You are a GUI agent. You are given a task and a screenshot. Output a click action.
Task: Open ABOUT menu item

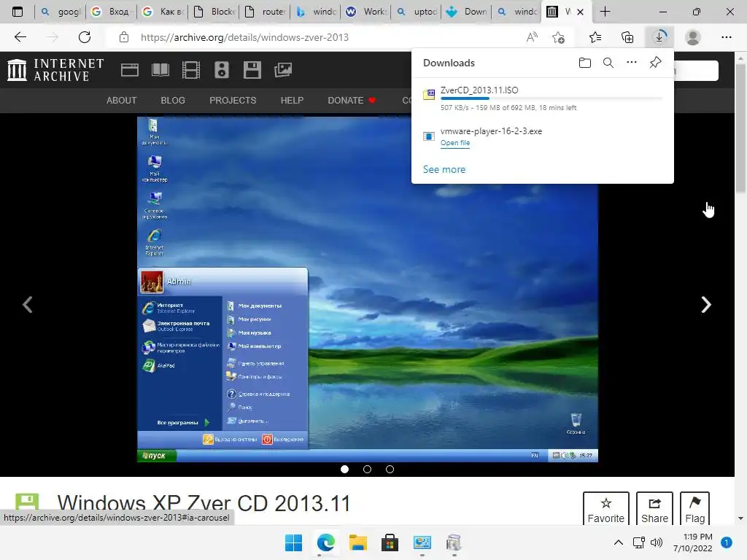click(122, 101)
